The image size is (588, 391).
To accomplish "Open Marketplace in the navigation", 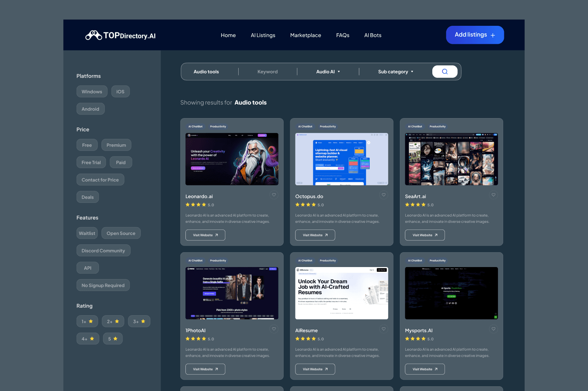I will [306, 35].
